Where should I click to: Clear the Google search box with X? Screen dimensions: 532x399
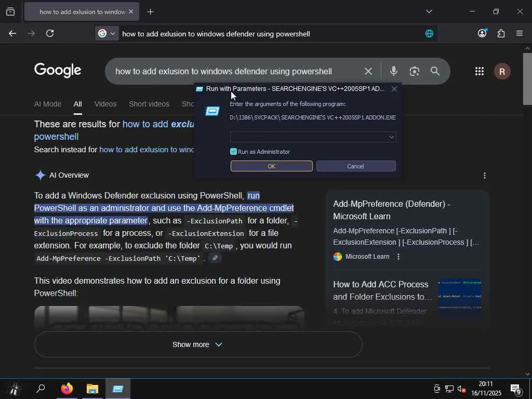coord(368,71)
